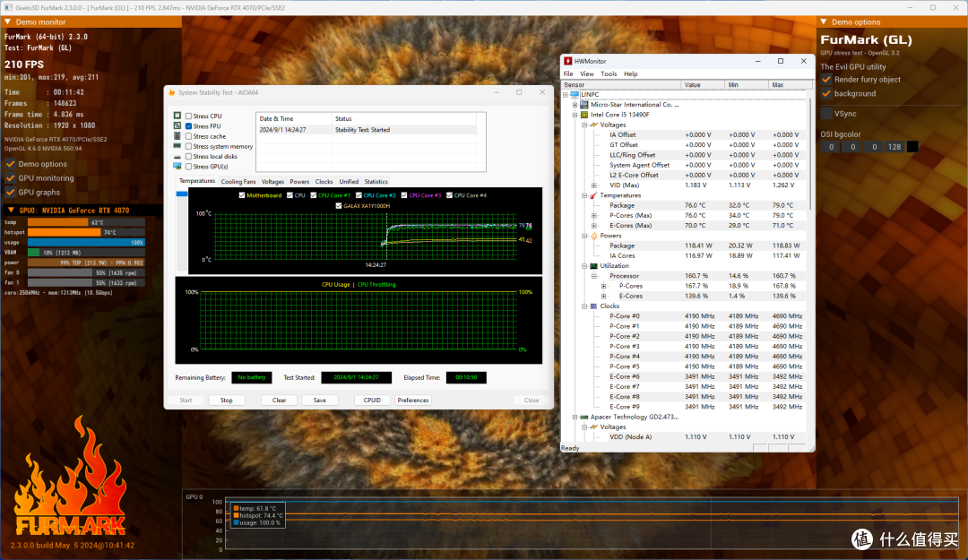Open the Tools menu in HWMonitor
Screen dimensions: 968x560
tap(609, 73)
